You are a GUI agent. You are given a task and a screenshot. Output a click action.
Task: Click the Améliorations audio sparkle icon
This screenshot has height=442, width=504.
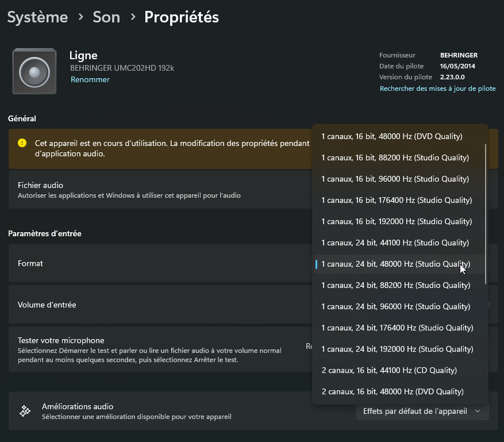point(25,411)
